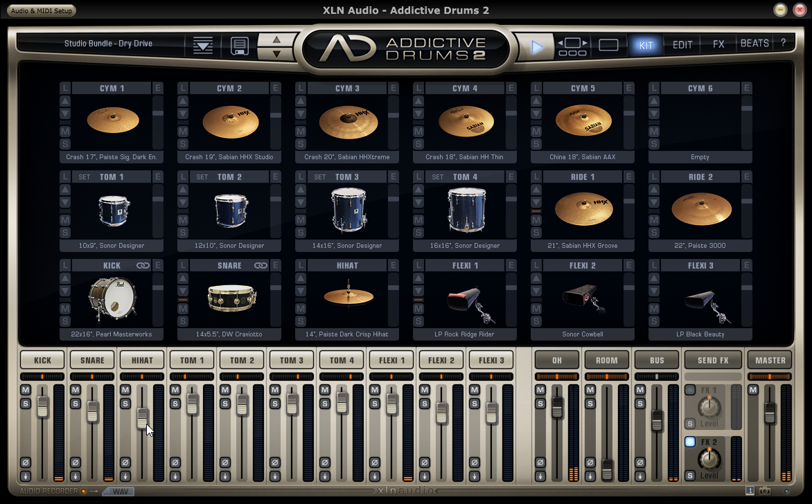Open the help question mark menu

click(783, 43)
